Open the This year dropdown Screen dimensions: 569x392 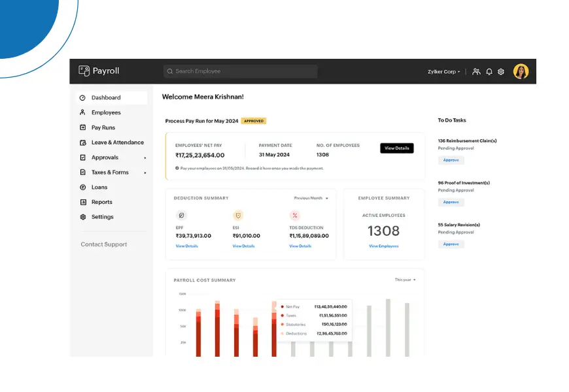(405, 280)
